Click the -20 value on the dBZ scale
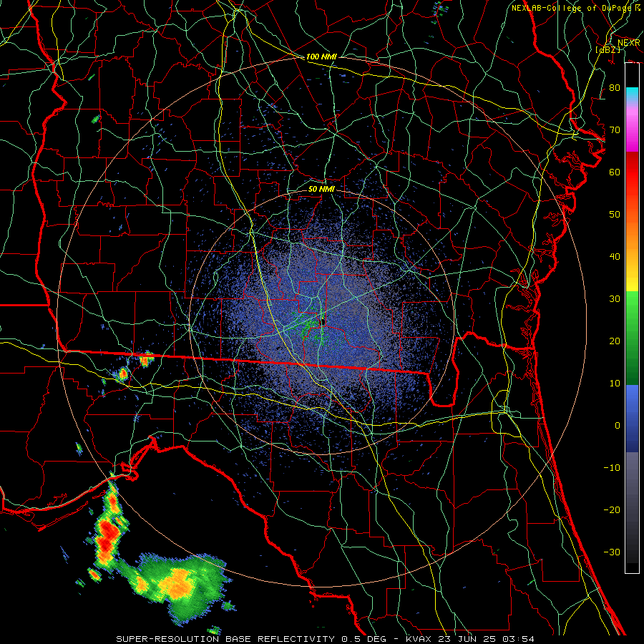This screenshot has width=644, height=644. pyautogui.click(x=612, y=509)
